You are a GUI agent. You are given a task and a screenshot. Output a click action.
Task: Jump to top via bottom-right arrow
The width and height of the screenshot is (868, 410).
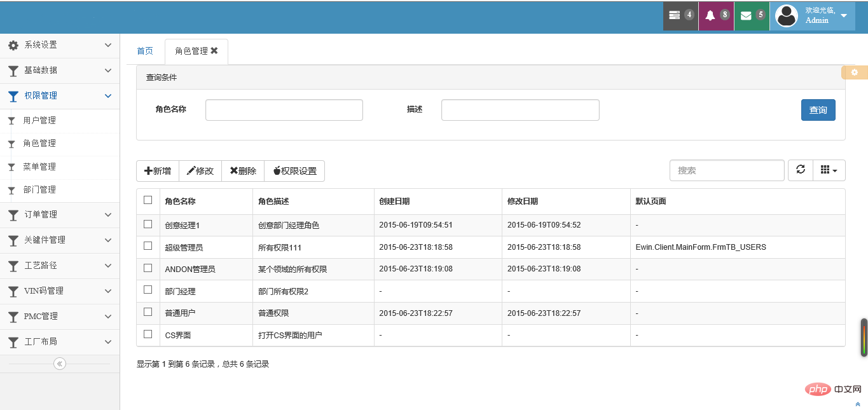point(858,404)
